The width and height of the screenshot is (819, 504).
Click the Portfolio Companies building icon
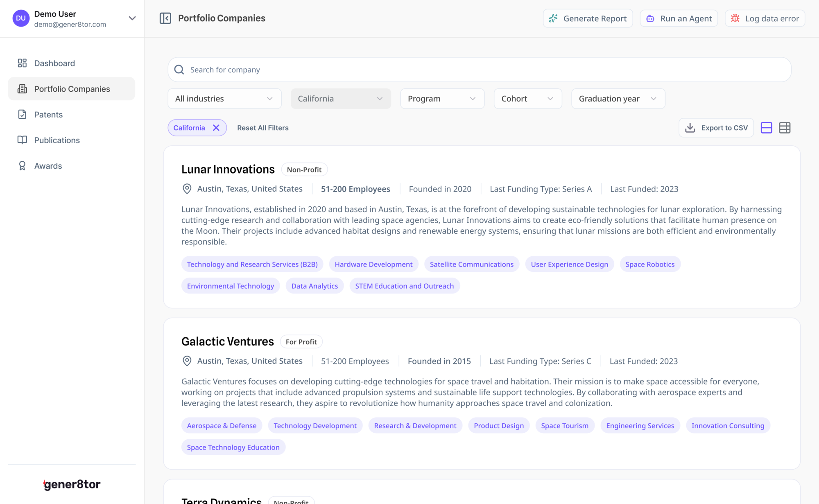point(22,89)
